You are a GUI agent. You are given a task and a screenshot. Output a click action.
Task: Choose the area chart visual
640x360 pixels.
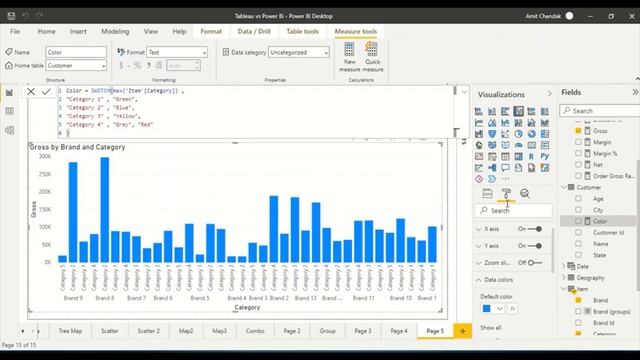pos(492,122)
